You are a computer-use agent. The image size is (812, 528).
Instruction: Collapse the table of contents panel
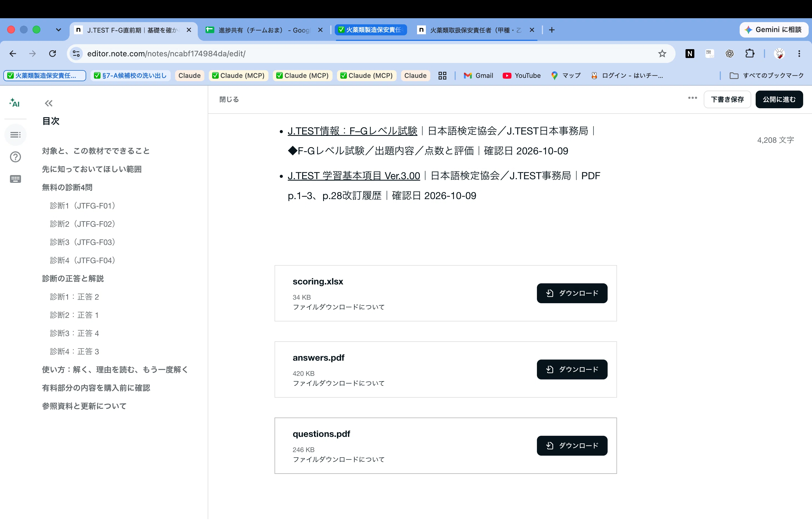tap(49, 103)
